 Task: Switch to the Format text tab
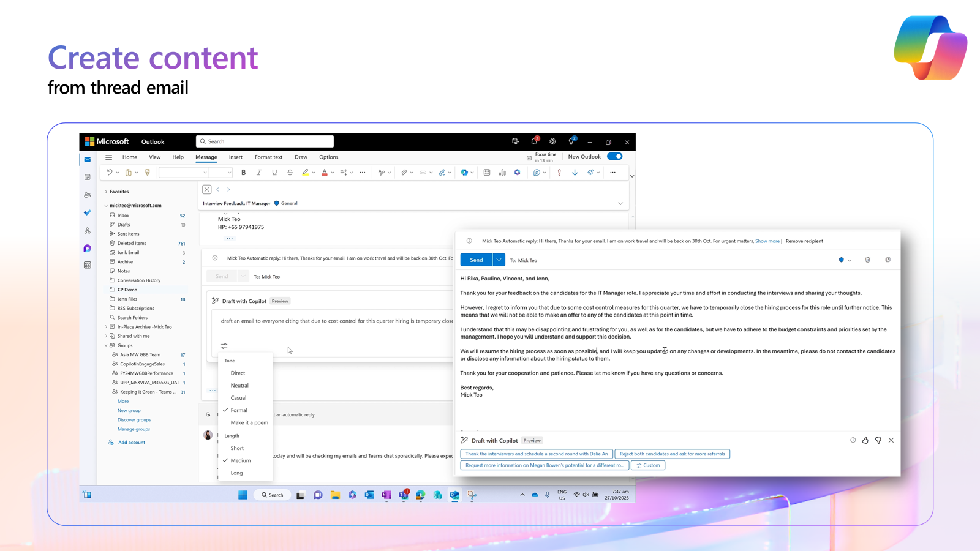268,157
